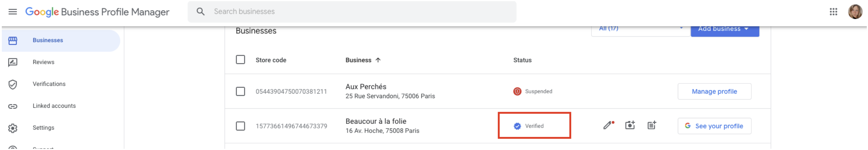The width and height of the screenshot is (868, 150).
Task: Check the Beaucour à la folie checkbox
Action: (240, 126)
